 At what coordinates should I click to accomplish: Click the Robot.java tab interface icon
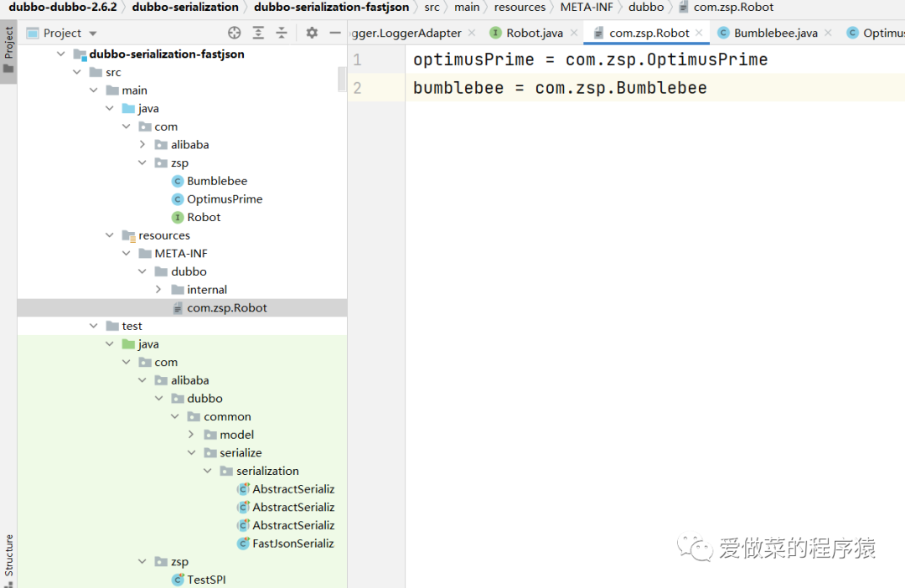495,33
